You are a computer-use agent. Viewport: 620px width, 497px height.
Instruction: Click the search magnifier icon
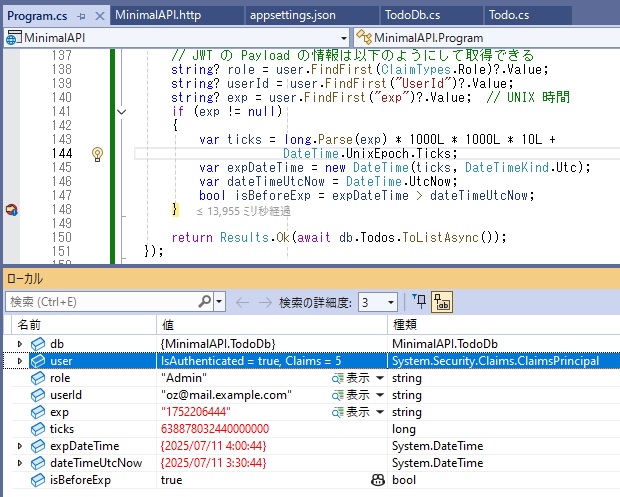coord(204,302)
